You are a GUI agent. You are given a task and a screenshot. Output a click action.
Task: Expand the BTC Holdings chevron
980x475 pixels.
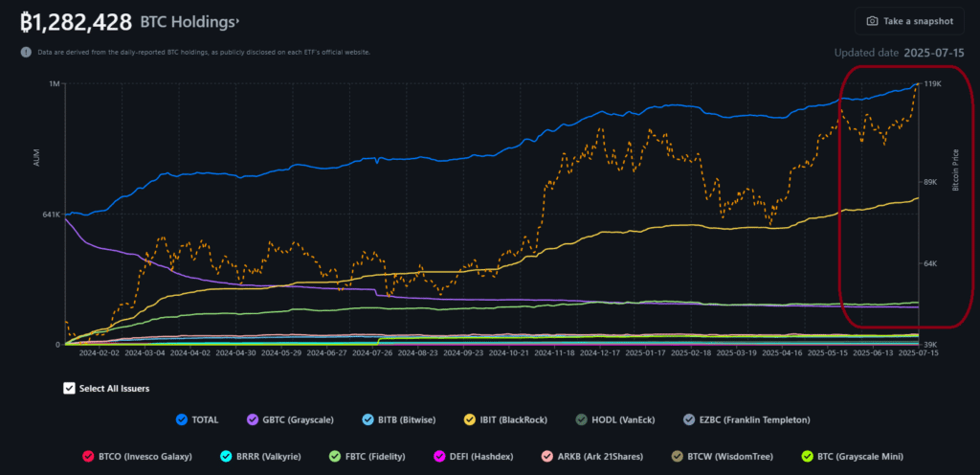click(237, 19)
